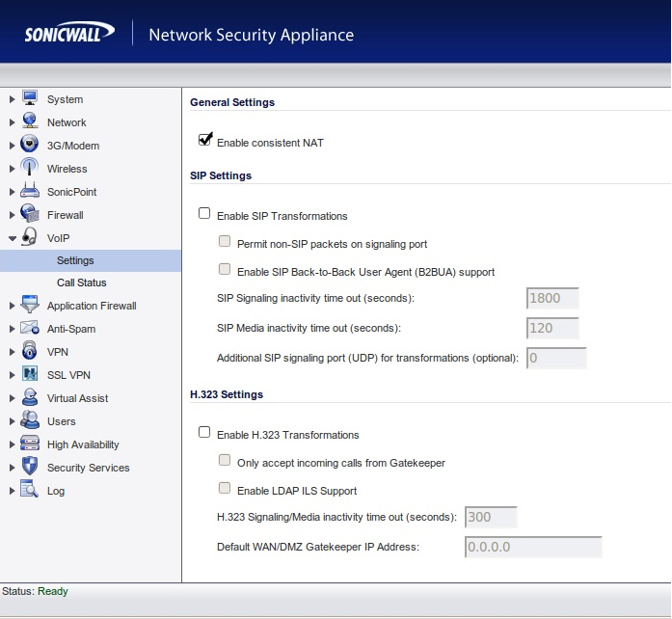Check Enable H.323 Transformations

click(x=204, y=432)
